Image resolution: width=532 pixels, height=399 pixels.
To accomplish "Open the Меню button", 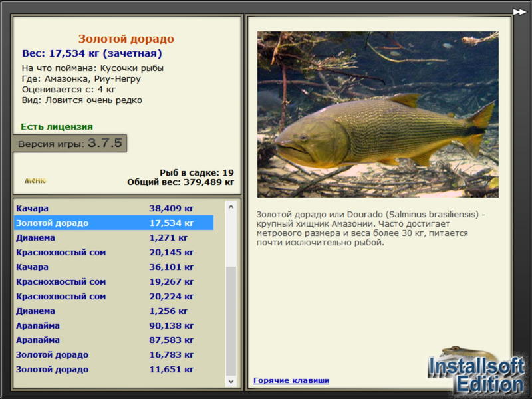I will point(35,180).
